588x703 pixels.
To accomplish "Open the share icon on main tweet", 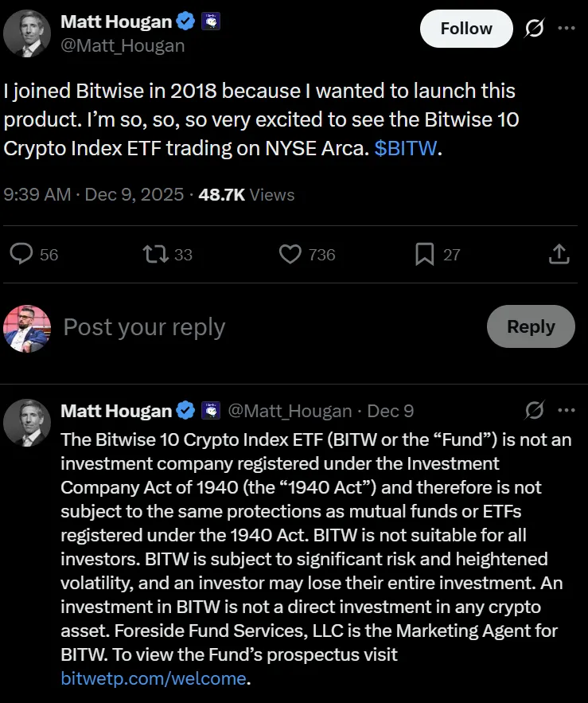I will 559,254.
